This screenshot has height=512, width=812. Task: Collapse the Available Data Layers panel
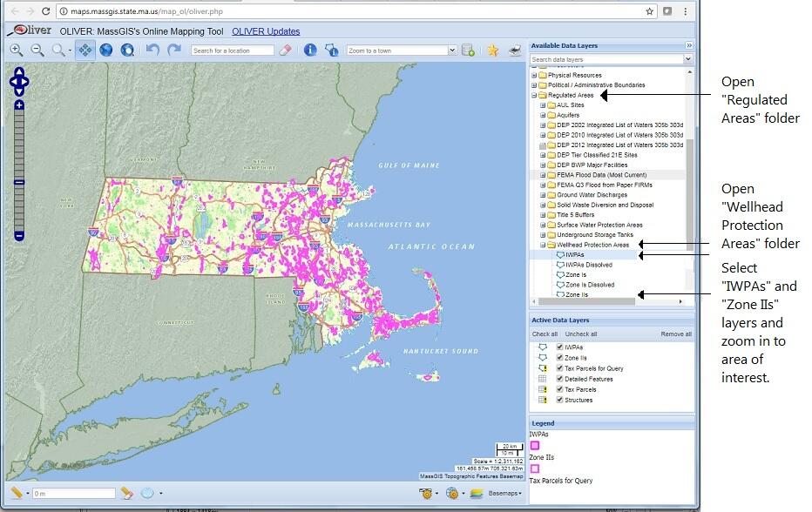point(689,45)
